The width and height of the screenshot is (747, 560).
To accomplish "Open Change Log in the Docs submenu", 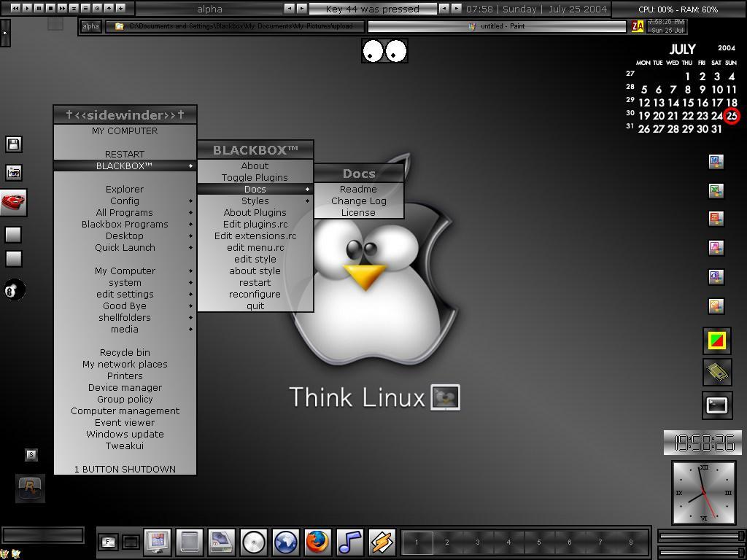I will [x=358, y=201].
